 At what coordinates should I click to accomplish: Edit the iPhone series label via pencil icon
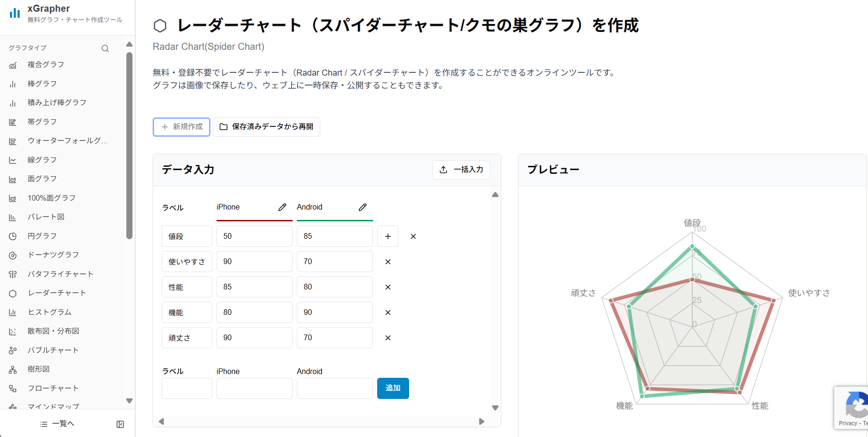pyautogui.click(x=282, y=207)
